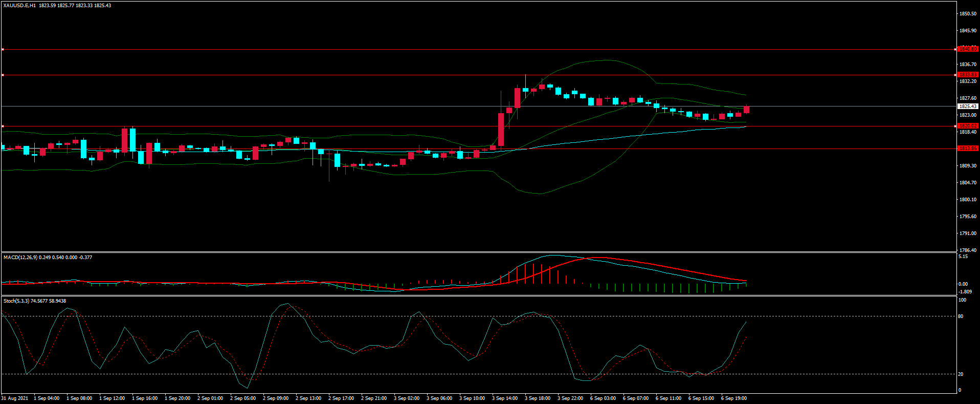The height and width of the screenshot is (404, 980).
Task: Click the '2 Sep 09:00' time axis label
Action: coord(276,398)
